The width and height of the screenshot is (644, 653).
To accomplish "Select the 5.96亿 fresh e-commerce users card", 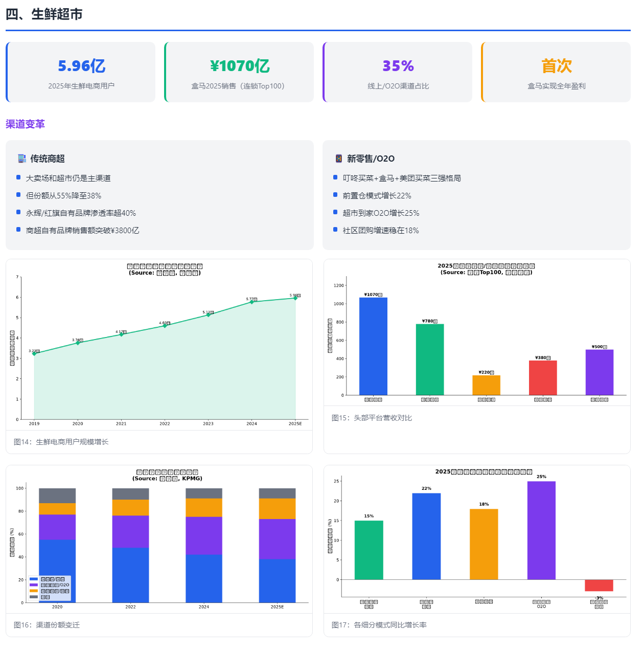I will (81, 72).
